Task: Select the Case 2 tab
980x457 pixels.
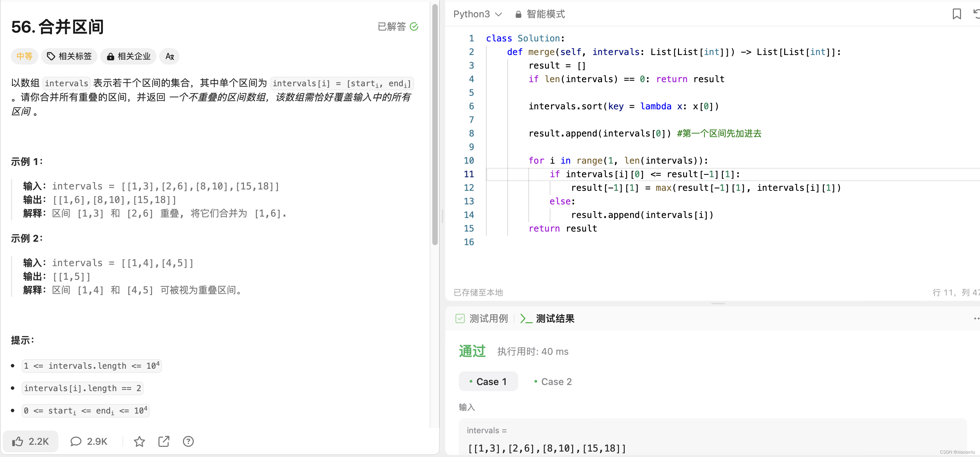Action: [553, 381]
